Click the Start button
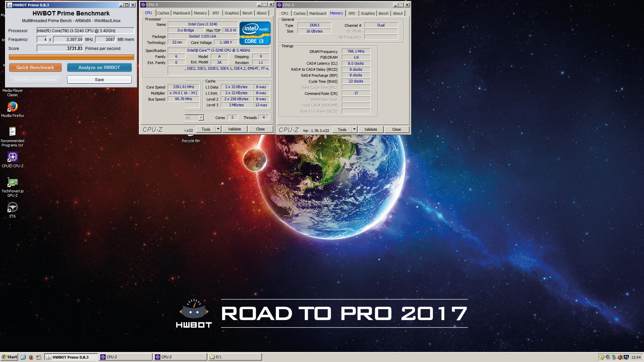This screenshot has width=644, height=362. pos(9,357)
